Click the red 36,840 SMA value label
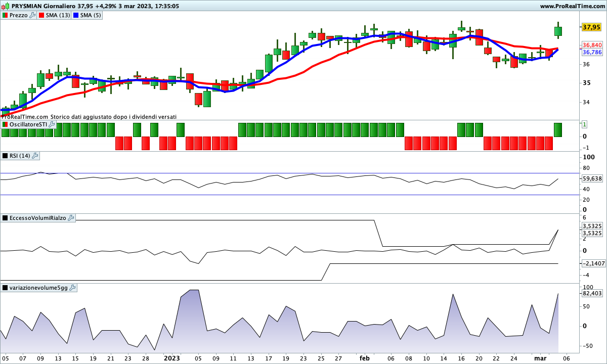Viewport: 607px width, 364px height. (592, 45)
